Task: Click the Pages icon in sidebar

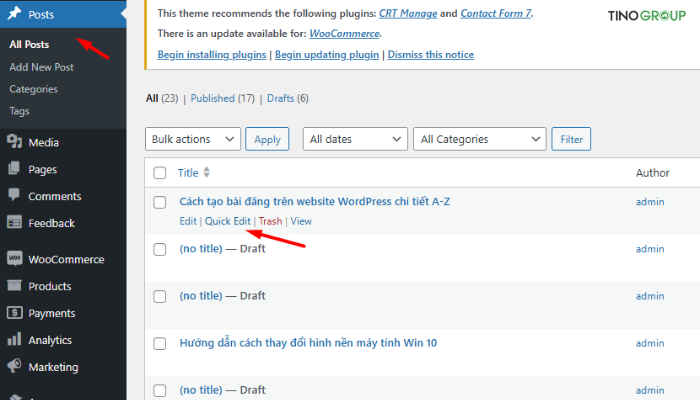Action: (14, 169)
